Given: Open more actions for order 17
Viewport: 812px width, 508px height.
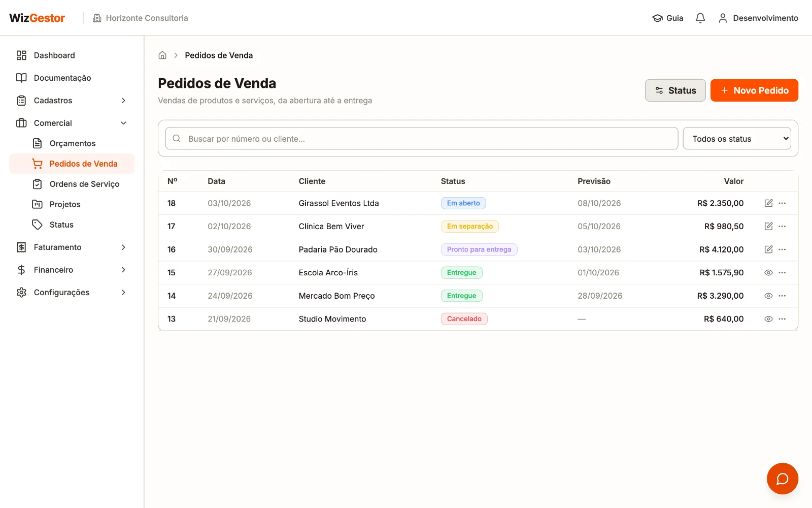Looking at the screenshot, I should tap(782, 227).
